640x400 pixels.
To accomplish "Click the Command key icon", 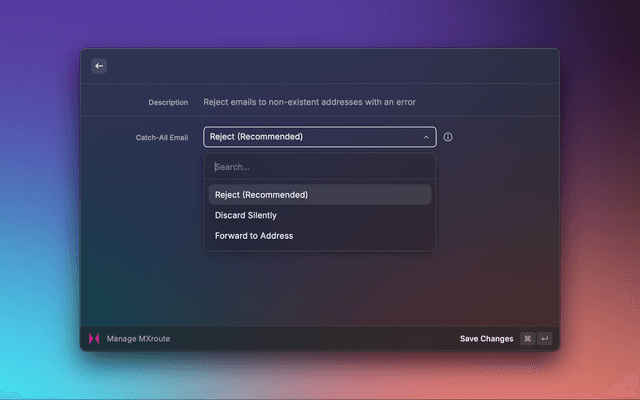I will [527, 339].
